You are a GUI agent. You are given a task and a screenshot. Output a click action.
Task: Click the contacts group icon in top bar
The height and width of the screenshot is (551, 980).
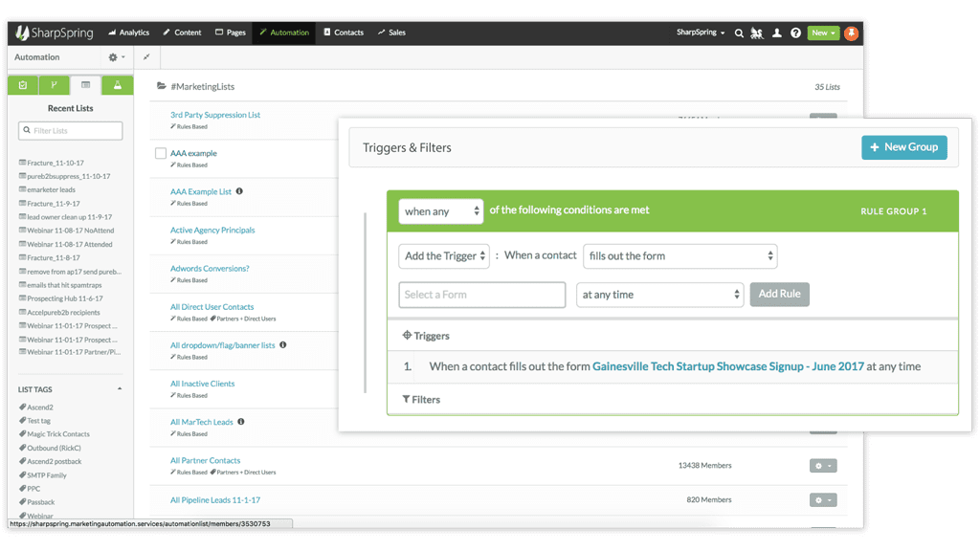[757, 33]
